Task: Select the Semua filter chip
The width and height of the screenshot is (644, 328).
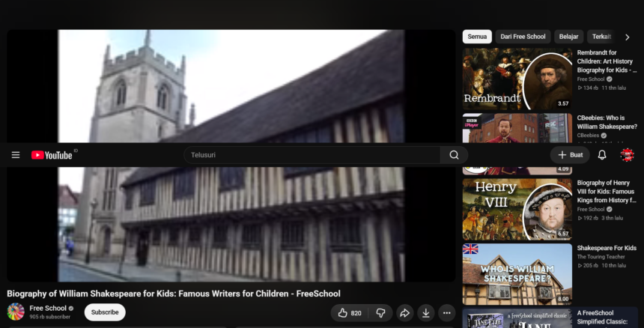Action: pos(477,37)
